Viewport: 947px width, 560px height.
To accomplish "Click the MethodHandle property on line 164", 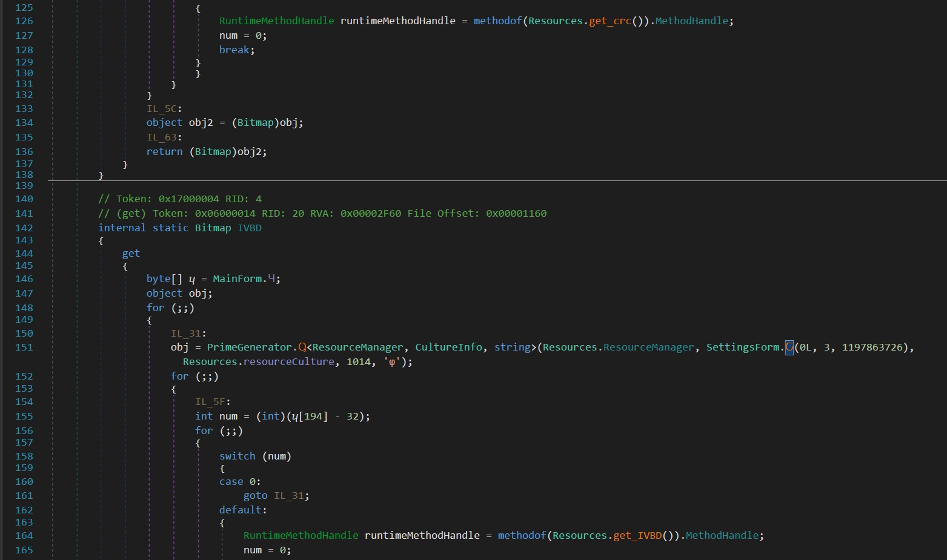I will click(721, 536).
